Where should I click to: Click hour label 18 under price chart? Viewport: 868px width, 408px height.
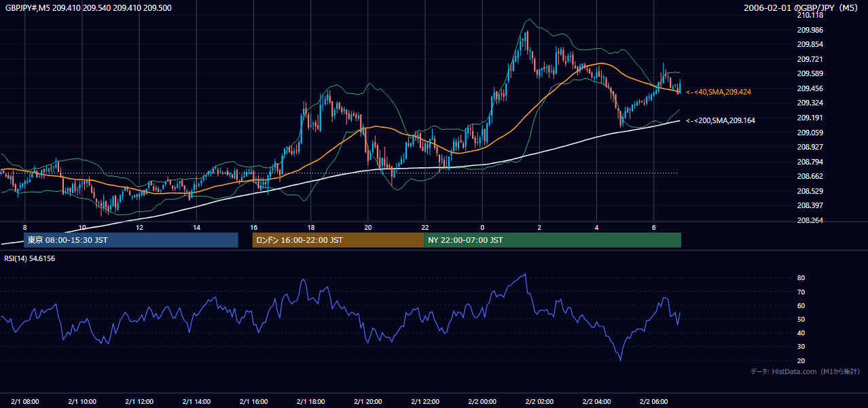click(x=310, y=227)
